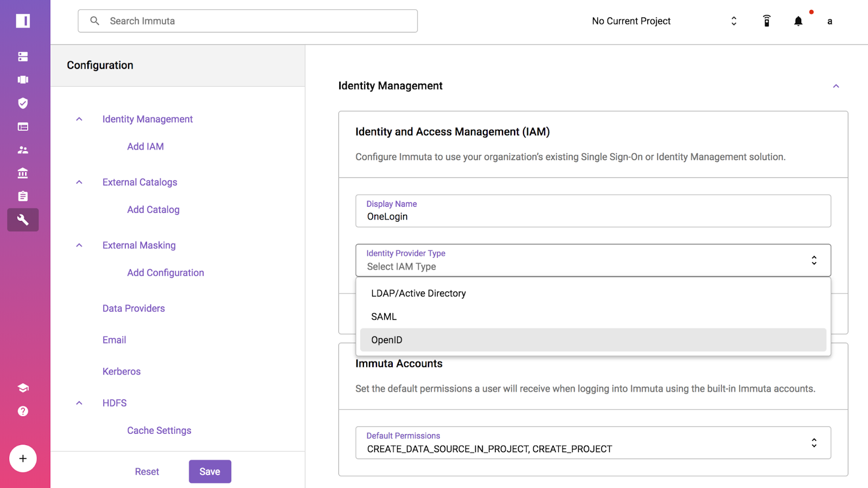Screen dimensions: 868x488
Task: Open the Default Permissions dropdown
Action: [x=593, y=442]
